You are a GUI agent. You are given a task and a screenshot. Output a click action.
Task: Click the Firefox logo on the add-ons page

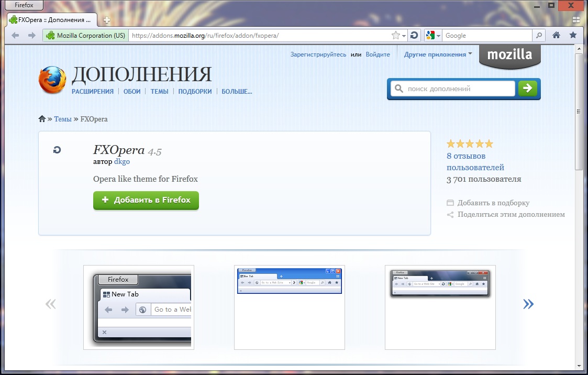(x=52, y=80)
